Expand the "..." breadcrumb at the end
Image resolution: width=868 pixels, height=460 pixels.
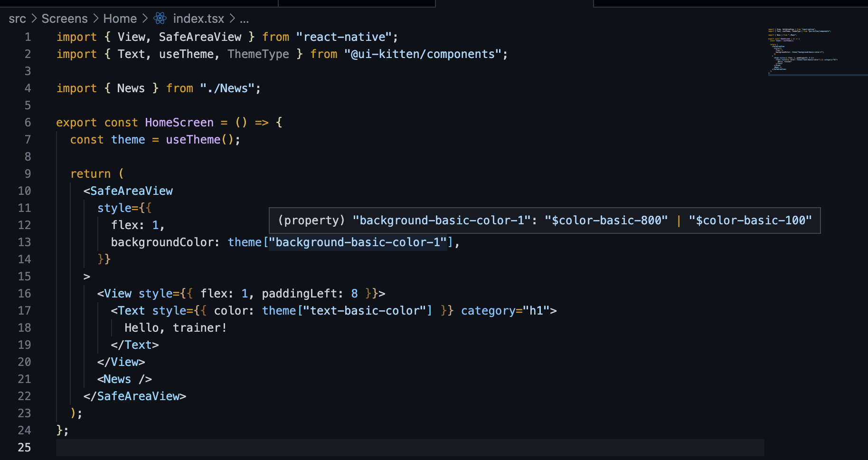(244, 19)
